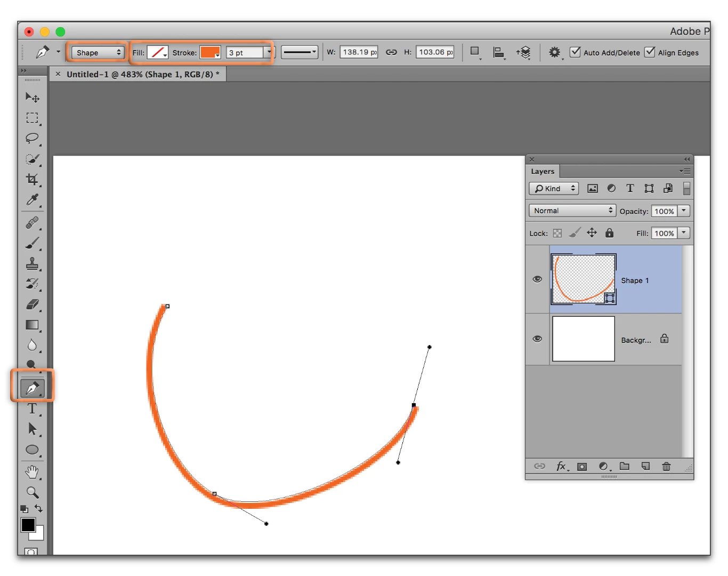
Task: Select the Clone Stamp tool
Action: [32, 263]
